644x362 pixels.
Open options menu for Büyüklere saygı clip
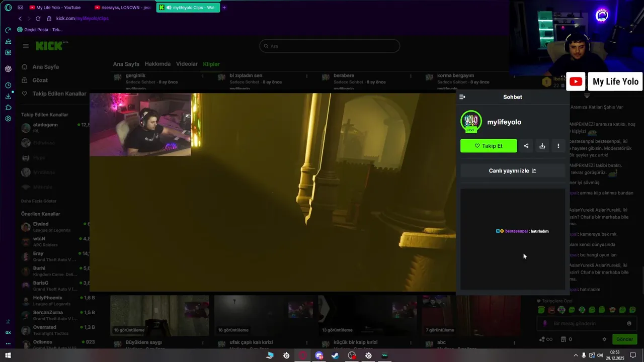tap(203, 343)
